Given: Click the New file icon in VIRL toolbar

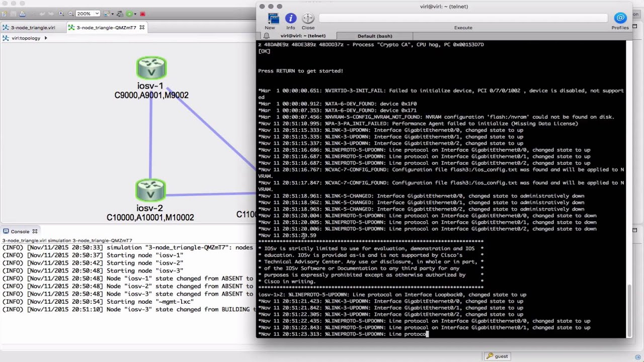Looking at the screenshot, I should coord(4,14).
